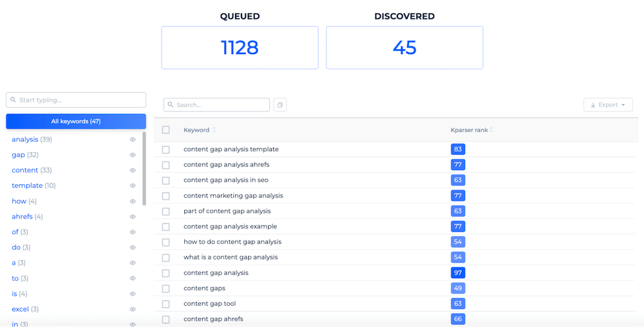The width and height of the screenshot is (644, 327).
Task: Toggle eye icon for 'a' filter
Action: [x=133, y=263]
